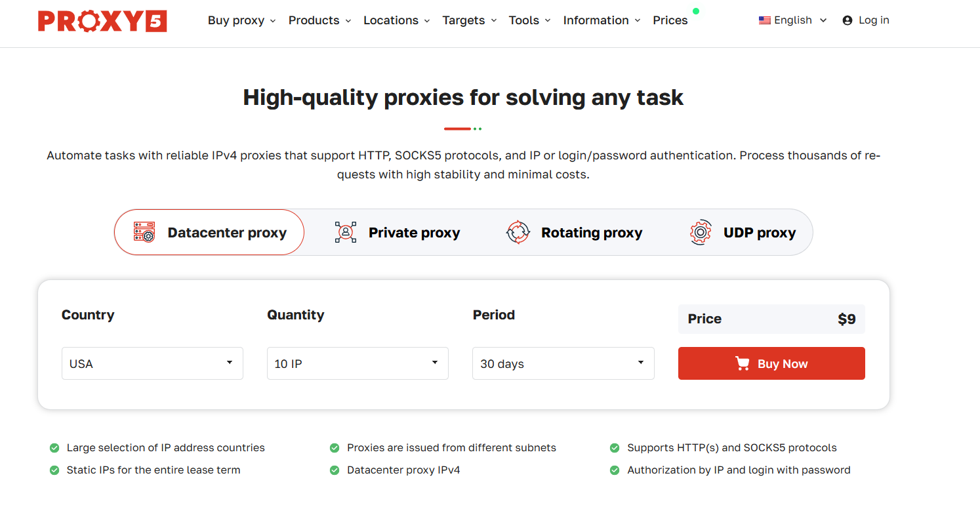
Task: Open the Period 30 days dropdown
Action: [x=563, y=363]
